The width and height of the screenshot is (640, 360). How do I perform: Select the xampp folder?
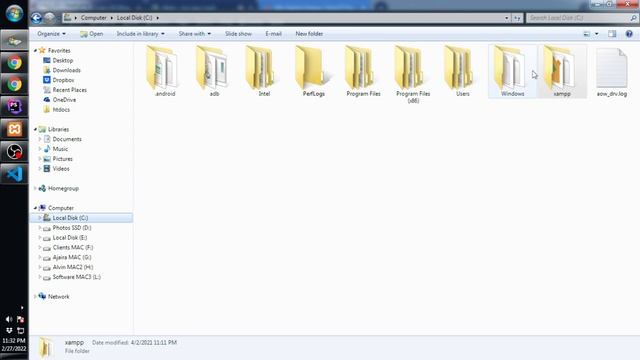click(x=562, y=72)
